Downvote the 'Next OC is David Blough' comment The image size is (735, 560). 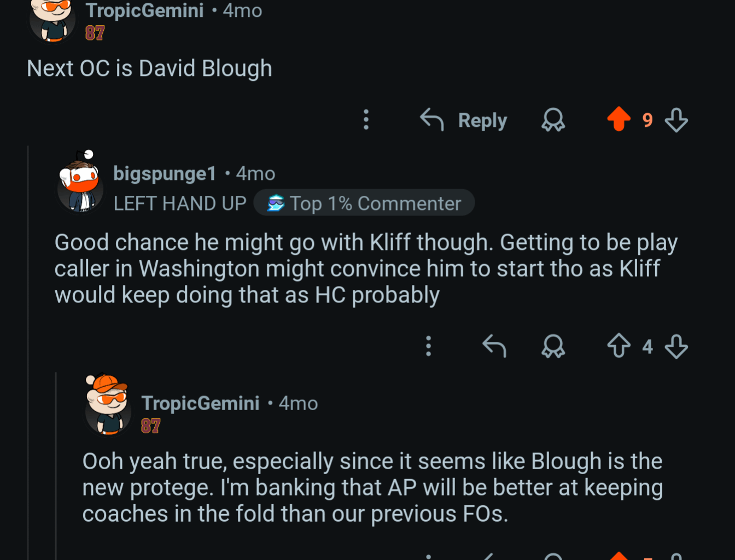tap(676, 120)
